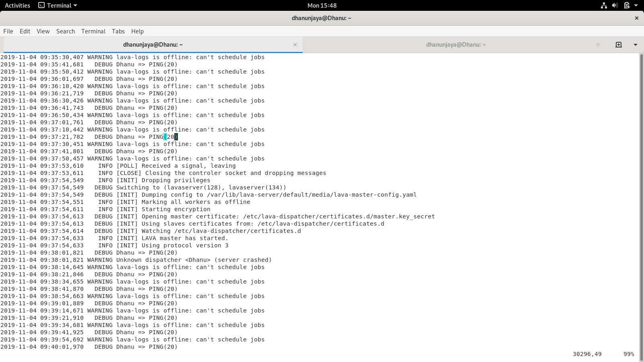The width and height of the screenshot is (644, 362).
Task: Click the last log line at 09:40:01,970
Action: coord(89,347)
